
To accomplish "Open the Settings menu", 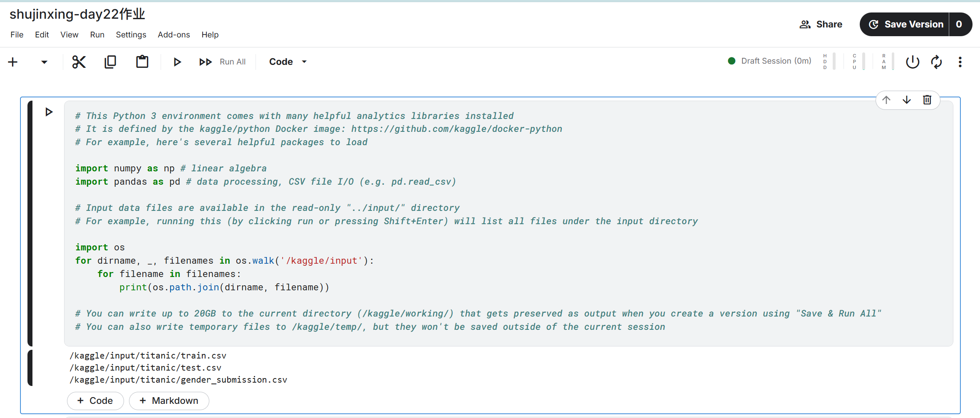I will (131, 35).
